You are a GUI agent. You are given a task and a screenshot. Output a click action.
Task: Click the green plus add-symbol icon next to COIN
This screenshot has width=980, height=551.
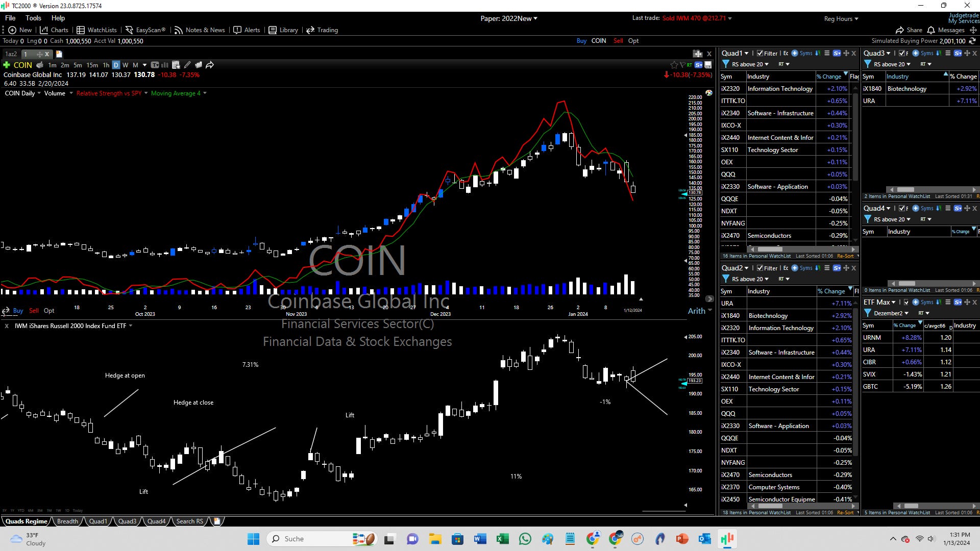tap(7, 65)
